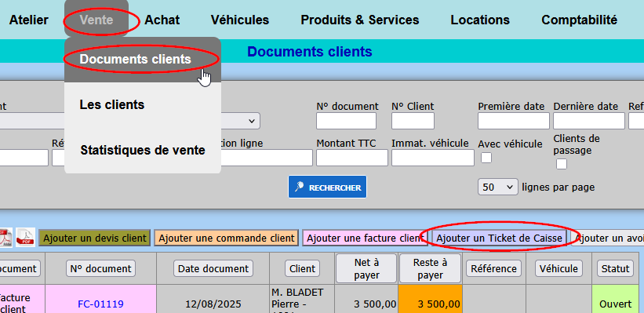Open the Comptabilité menu
Viewport: 644px width, 313px height.
tap(579, 20)
